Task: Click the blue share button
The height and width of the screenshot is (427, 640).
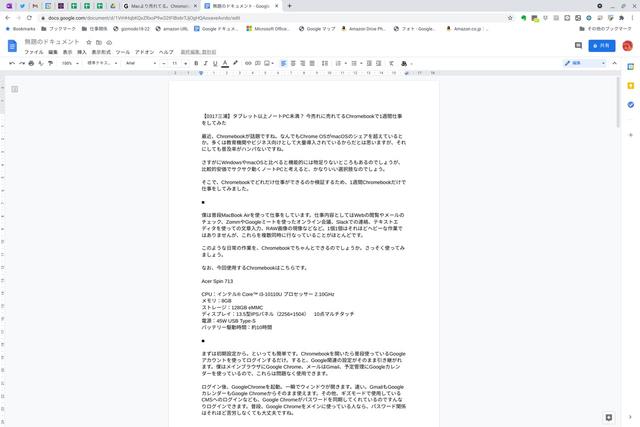Action: point(602,46)
